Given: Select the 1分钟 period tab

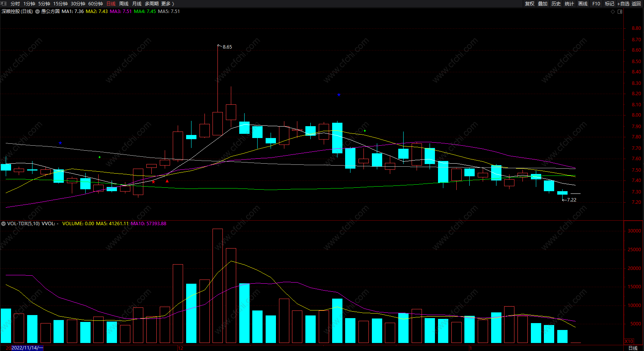Looking at the screenshot, I should pos(29,4).
